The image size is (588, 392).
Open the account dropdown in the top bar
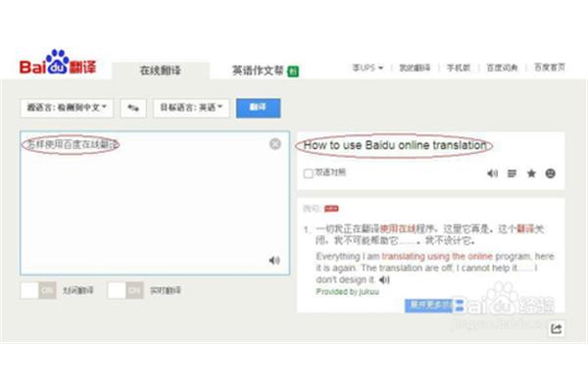point(367,68)
